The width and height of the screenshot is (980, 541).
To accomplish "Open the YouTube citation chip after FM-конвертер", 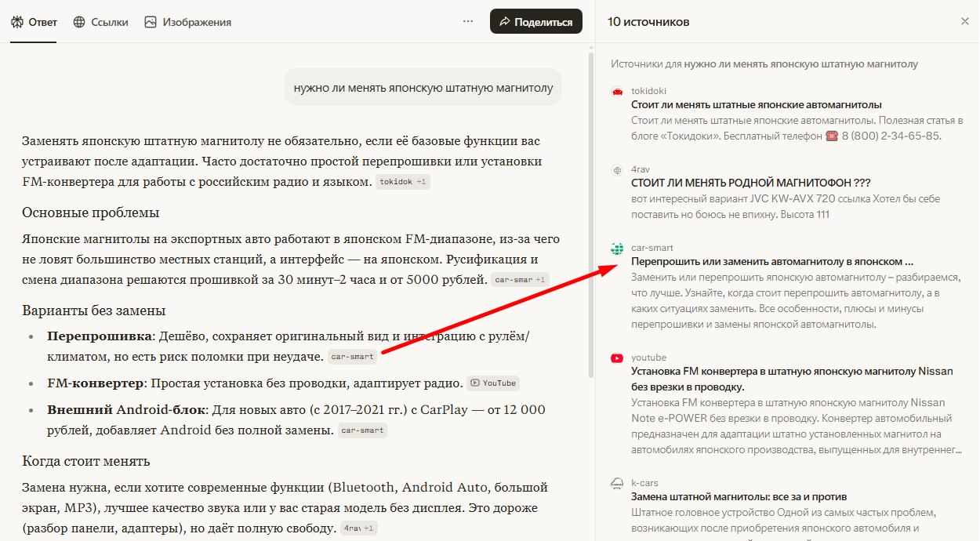I will point(492,383).
